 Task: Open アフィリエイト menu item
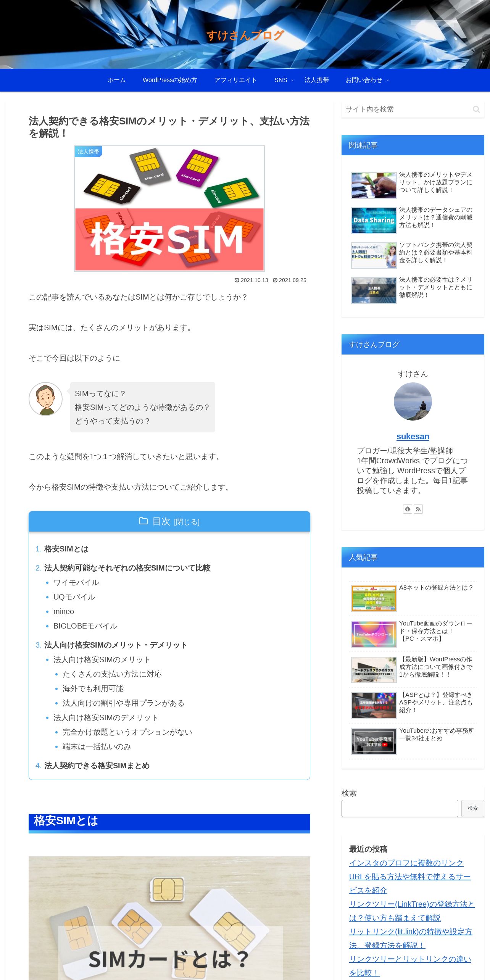pos(235,80)
